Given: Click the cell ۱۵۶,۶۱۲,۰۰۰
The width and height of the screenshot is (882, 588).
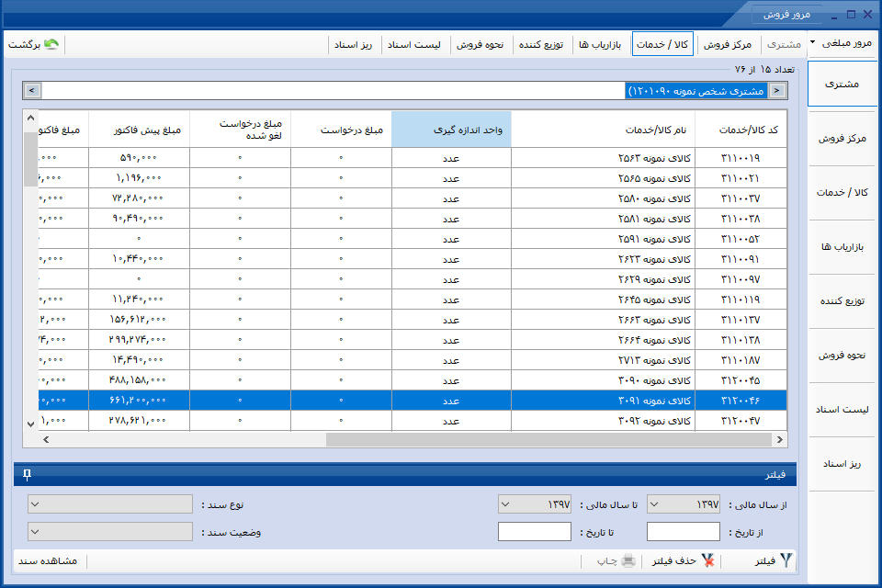Looking at the screenshot, I should (x=138, y=320).
